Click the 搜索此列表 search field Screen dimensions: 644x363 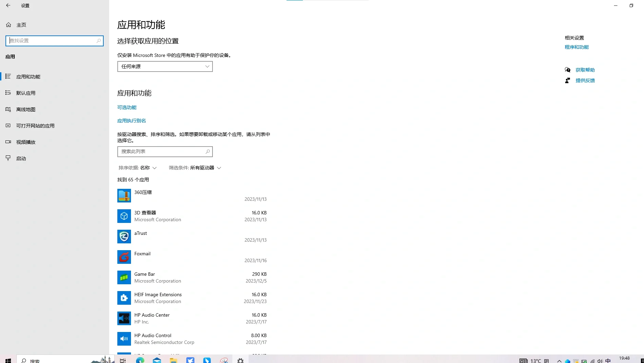[x=165, y=151]
